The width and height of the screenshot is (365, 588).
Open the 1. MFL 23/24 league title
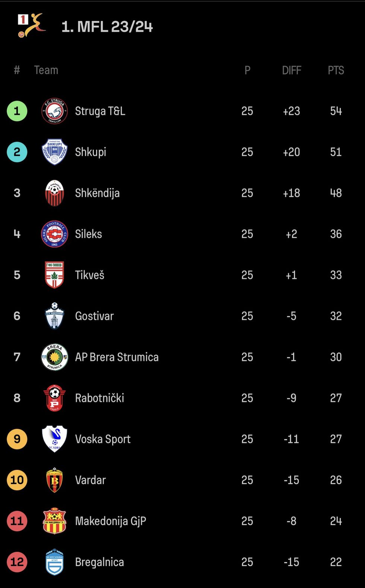pos(107,27)
